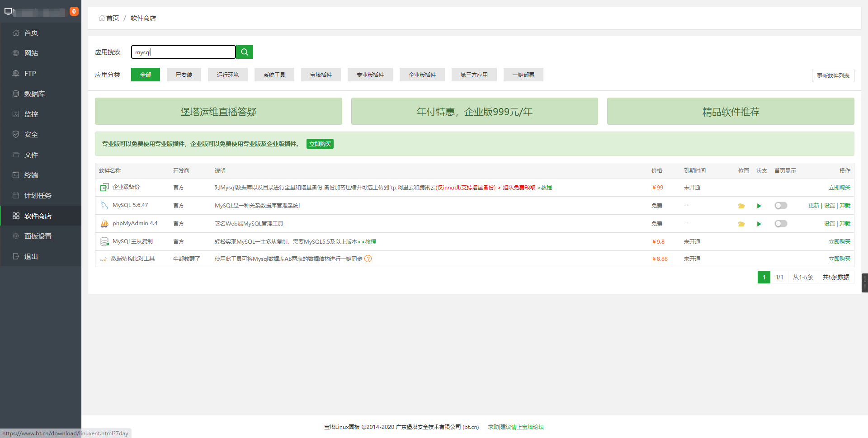
Task: Switch to the 专业版插件 category tab
Action: (x=370, y=75)
